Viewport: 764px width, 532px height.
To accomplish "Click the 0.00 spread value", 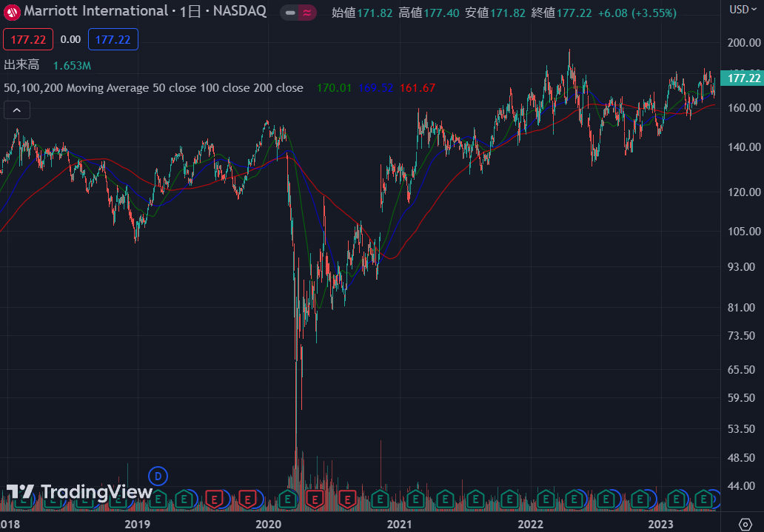I will (x=70, y=39).
